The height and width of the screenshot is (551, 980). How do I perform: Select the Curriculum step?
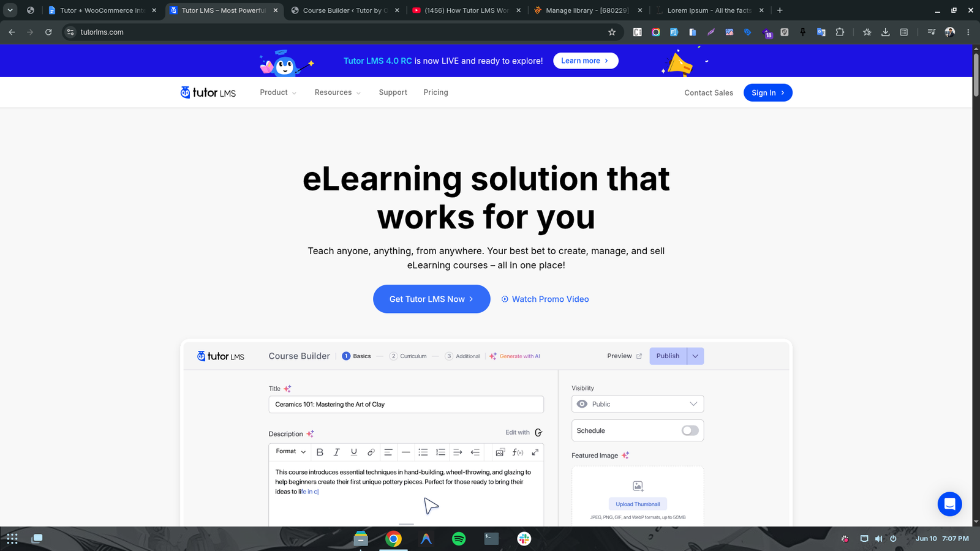(x=408, y=356)
